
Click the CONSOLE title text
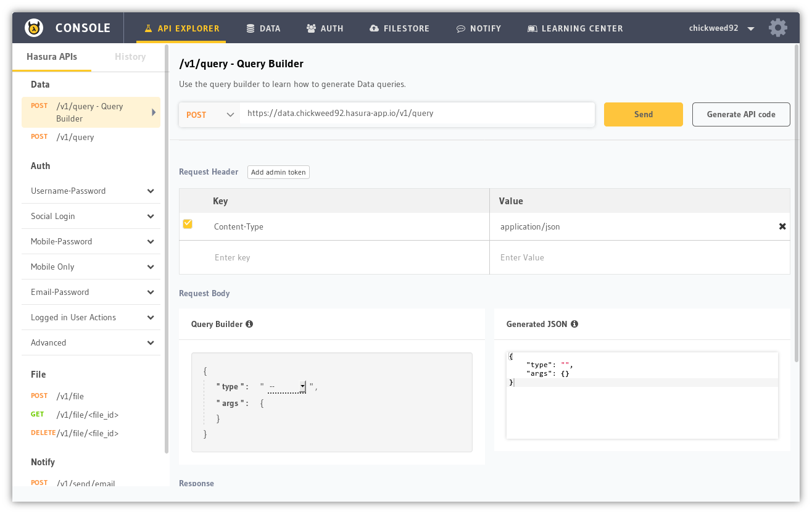[83, 28]
